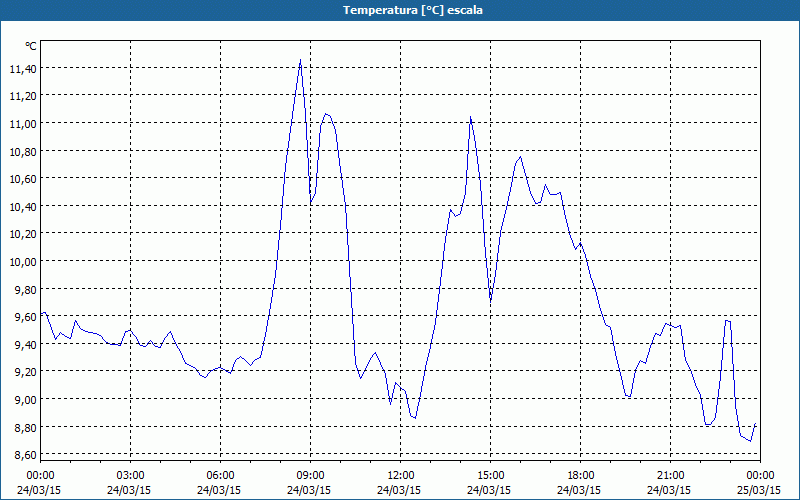Click the curve minimum just after 12:00
Screen dimensions: 800x500
[415, 418]
